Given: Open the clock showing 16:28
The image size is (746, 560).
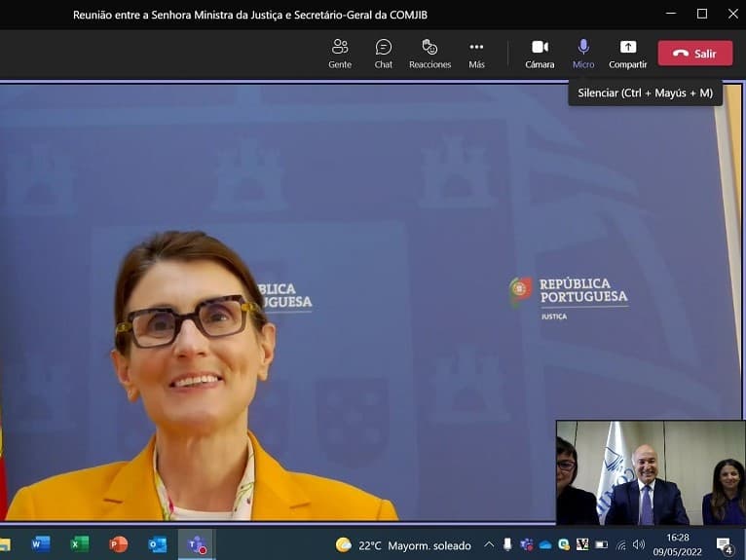Looking at the screenshot, I should [678, 544].
